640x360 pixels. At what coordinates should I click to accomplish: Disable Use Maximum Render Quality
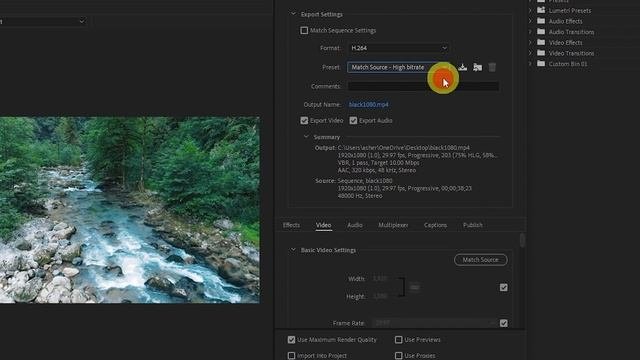click(291, 340)
